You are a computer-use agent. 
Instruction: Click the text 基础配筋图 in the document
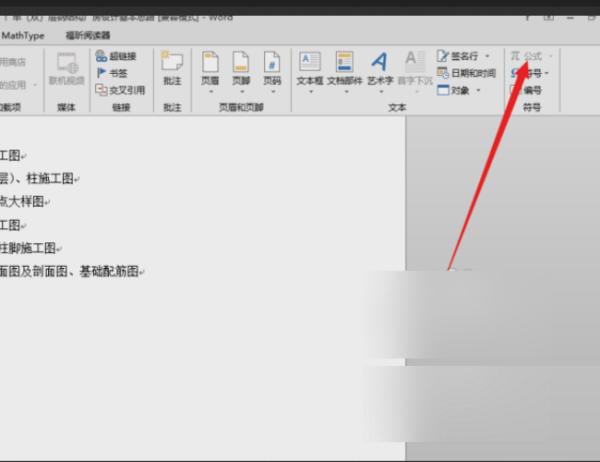[x=109, y=271]
